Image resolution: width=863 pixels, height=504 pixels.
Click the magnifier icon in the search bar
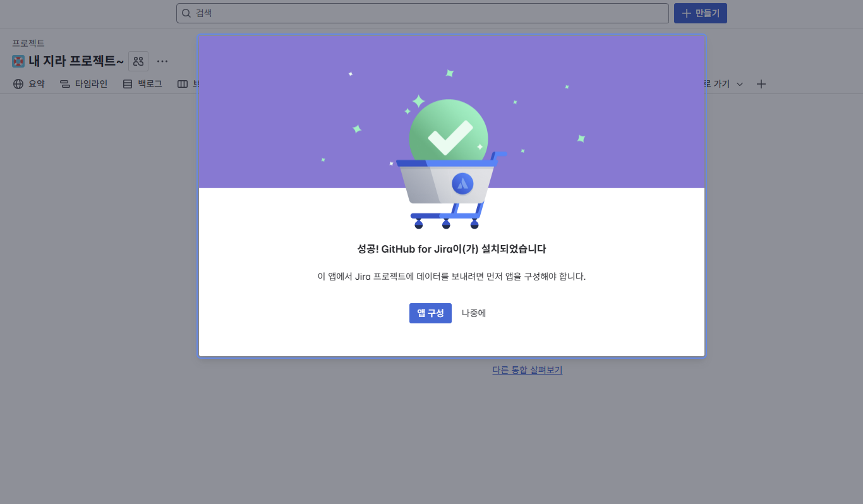pos(186,13)
